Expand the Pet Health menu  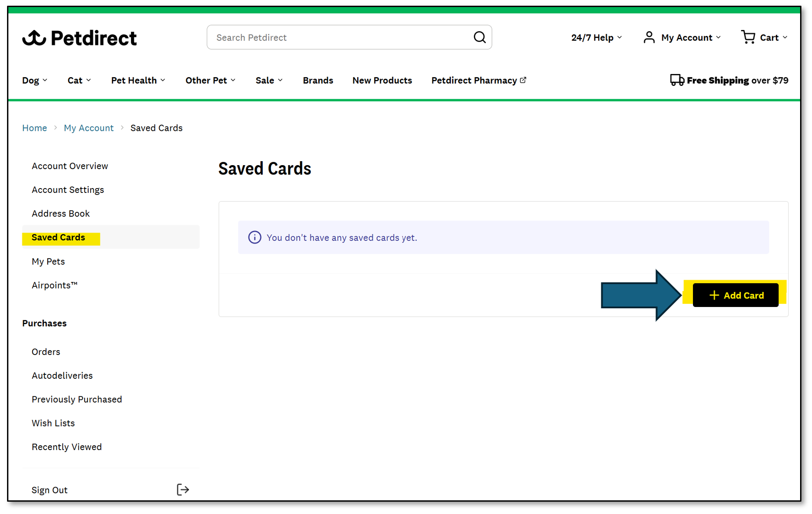coord(138,80)
